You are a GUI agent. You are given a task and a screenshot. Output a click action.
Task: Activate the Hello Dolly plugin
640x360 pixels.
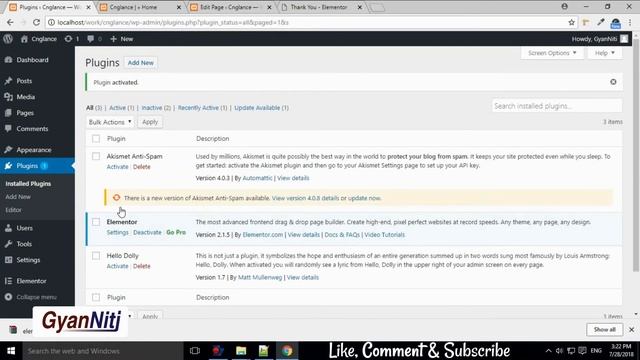pyautogui.click(x=117, y=266)
